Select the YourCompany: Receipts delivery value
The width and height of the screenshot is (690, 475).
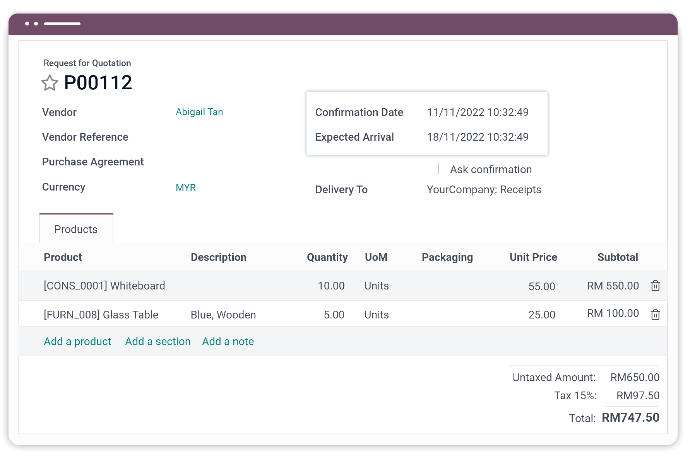pos(484,189)
